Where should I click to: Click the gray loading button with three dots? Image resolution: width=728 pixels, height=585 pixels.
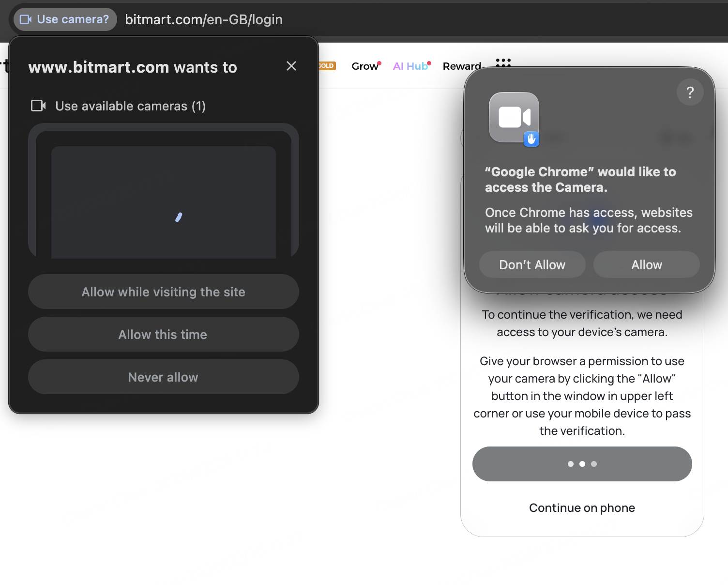point(582,464)
